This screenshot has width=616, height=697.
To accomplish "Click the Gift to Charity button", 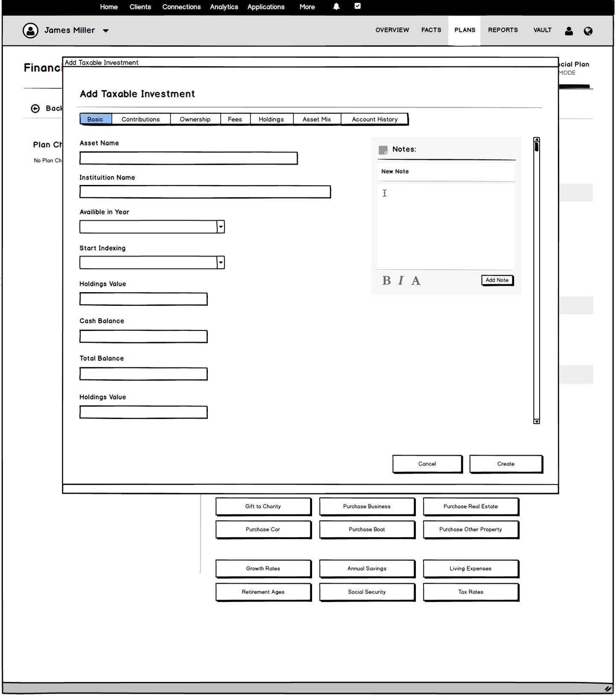I will (x=263, y=507).
